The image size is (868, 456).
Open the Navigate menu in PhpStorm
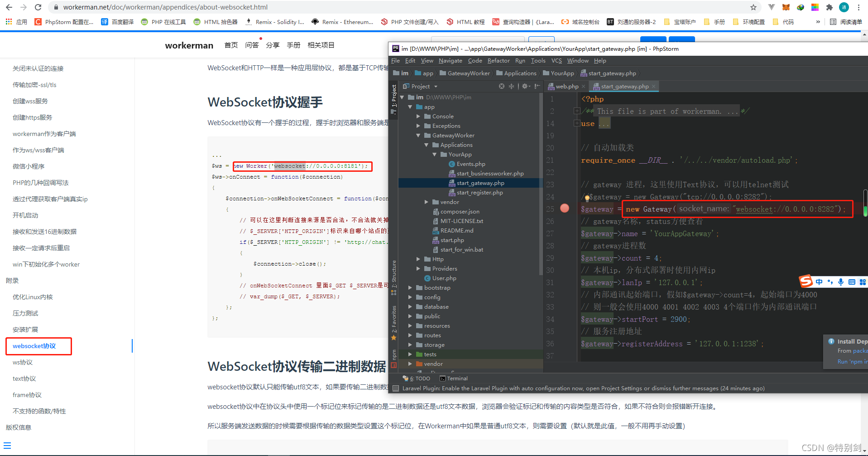[450, 61]
